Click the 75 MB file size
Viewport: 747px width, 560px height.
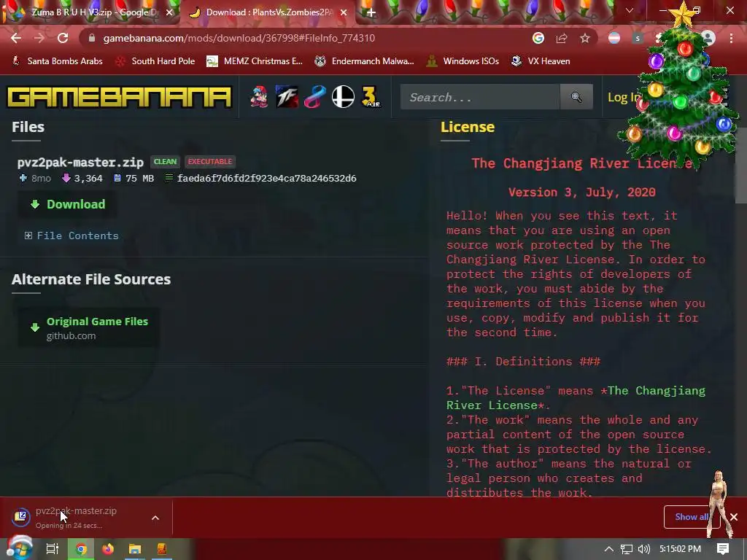139,178
